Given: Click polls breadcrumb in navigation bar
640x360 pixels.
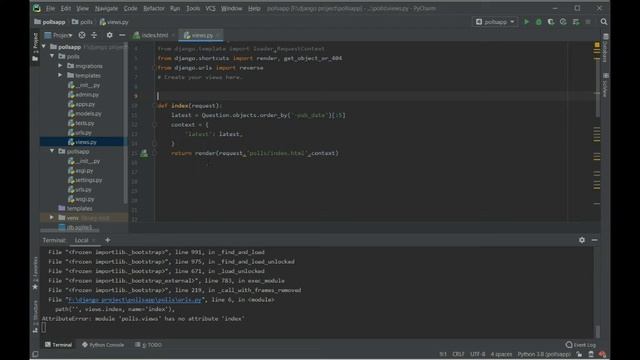Looking at the screenshot, I should pyautogui.click(x=82, y=22).
